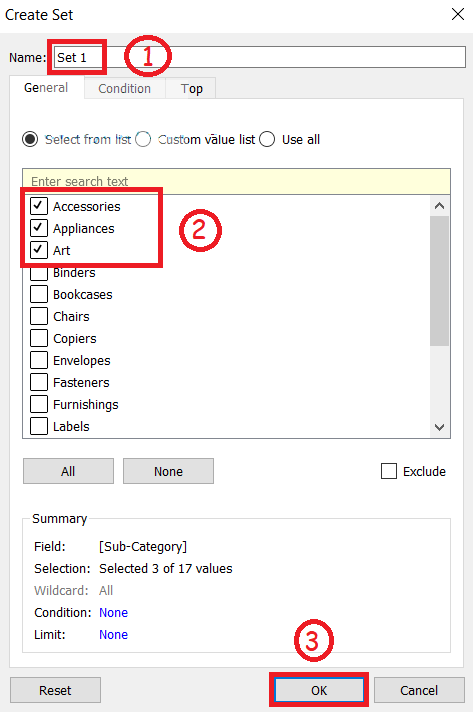Viewport: 473px width, 712px height.
Task: Enable the Exclude checkbox
Action: coord(389,471)
